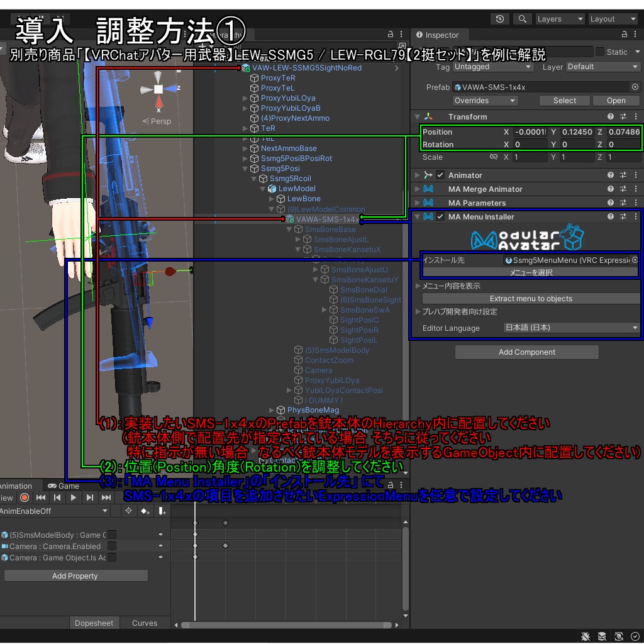
Task: Select PhysBoneMag in the Hierarchy
Action: pyautogui.click(x=313, y=410)
